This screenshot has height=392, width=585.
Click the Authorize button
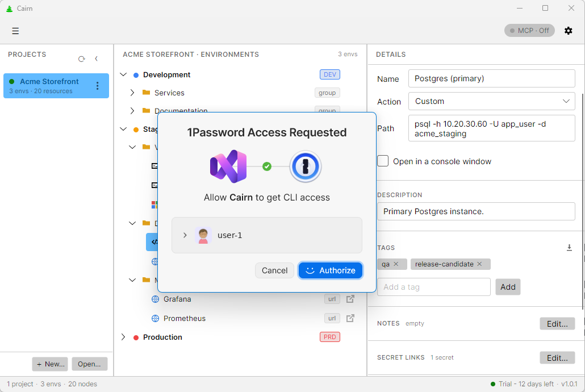tap(331, 270)
